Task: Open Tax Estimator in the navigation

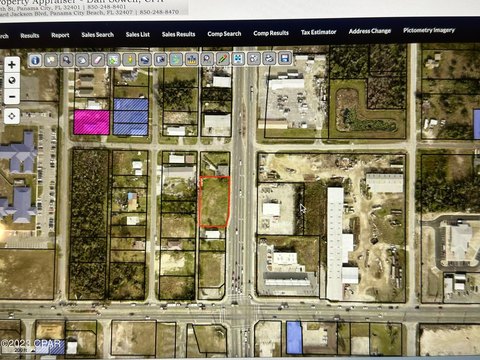Action: [319, 32]
